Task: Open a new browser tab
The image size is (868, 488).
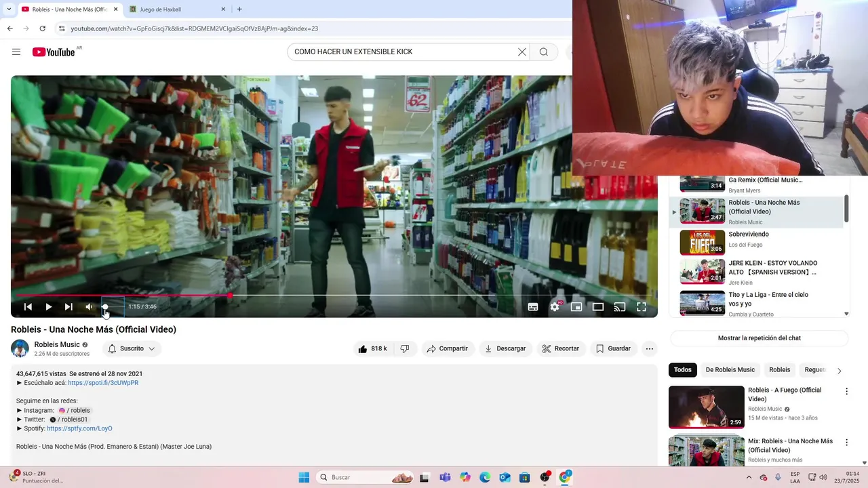Action: [239, 9]
